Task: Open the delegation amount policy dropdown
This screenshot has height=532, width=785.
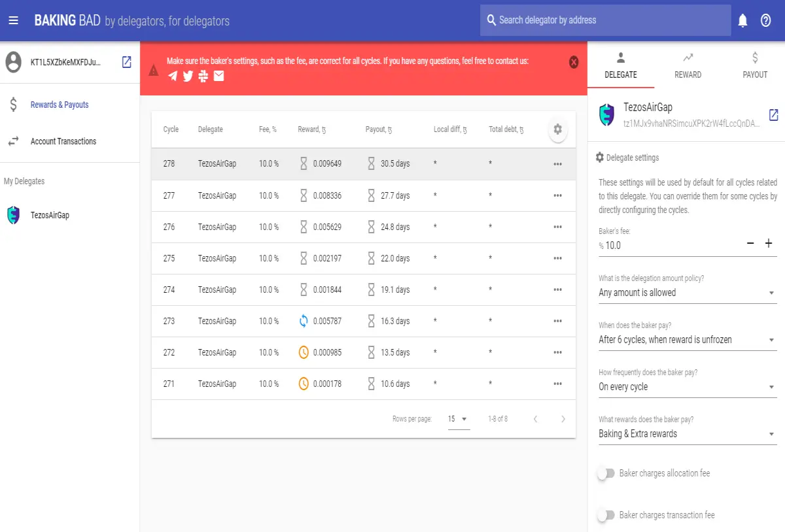Action: (688, 293)
